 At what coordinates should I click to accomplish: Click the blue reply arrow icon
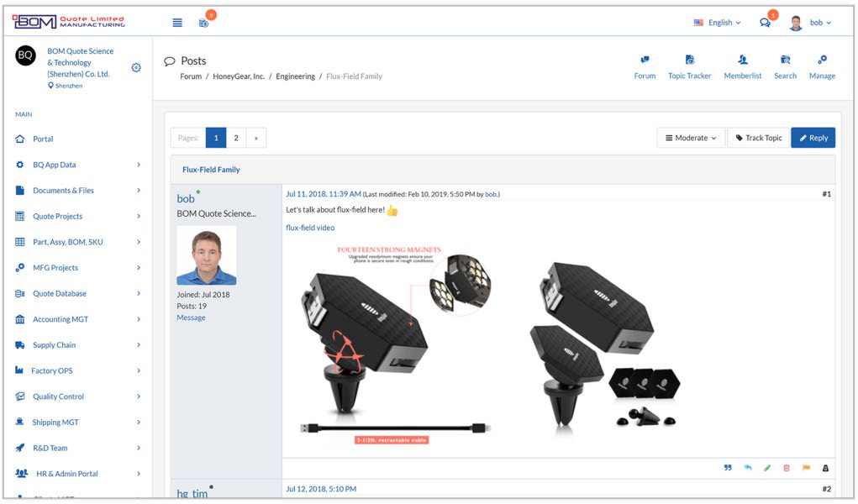[x=747, y=468]
